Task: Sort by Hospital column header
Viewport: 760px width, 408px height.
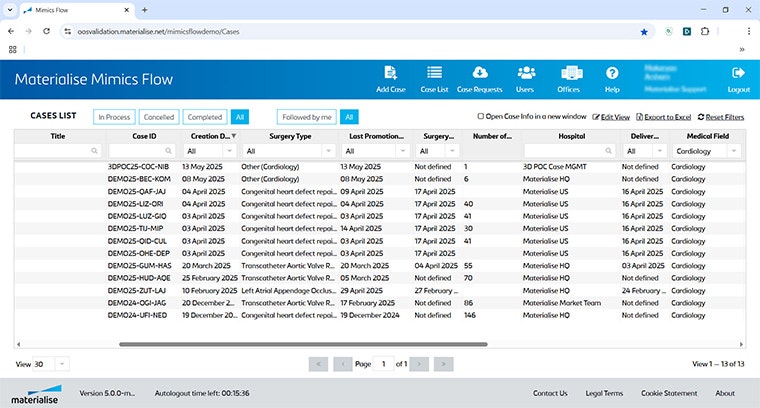Action: click(572, 136)
